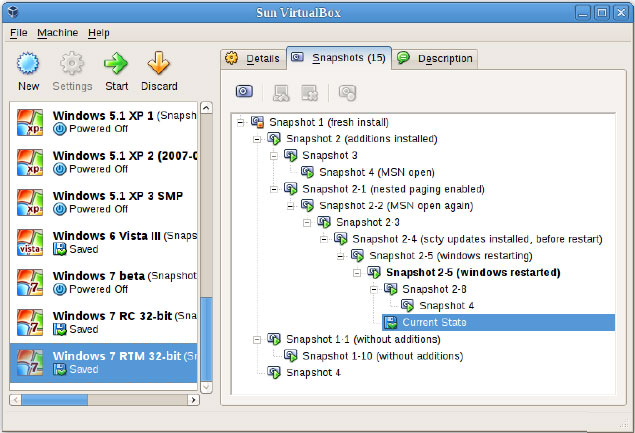
Task: Click Powered Off icon under Windows 7 beta
Action: (x=60, y=289)
